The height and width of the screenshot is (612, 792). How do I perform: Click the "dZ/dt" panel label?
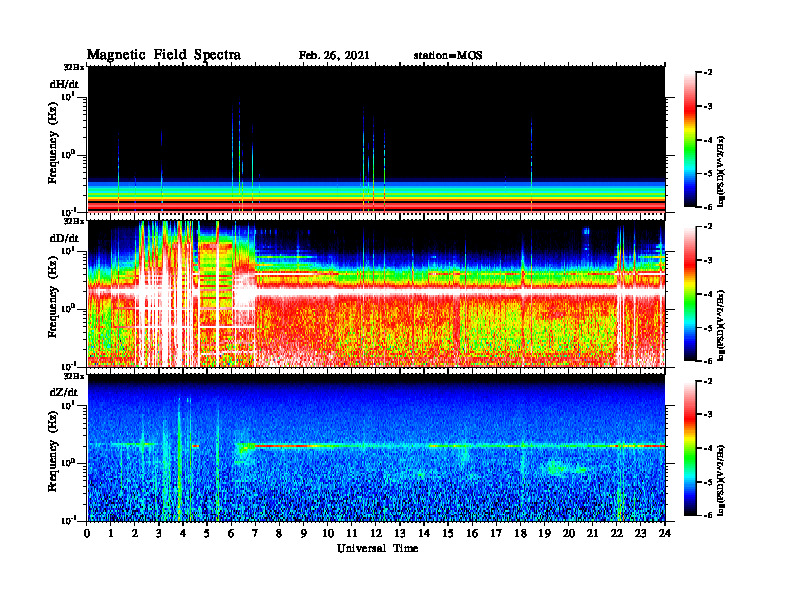64,392
